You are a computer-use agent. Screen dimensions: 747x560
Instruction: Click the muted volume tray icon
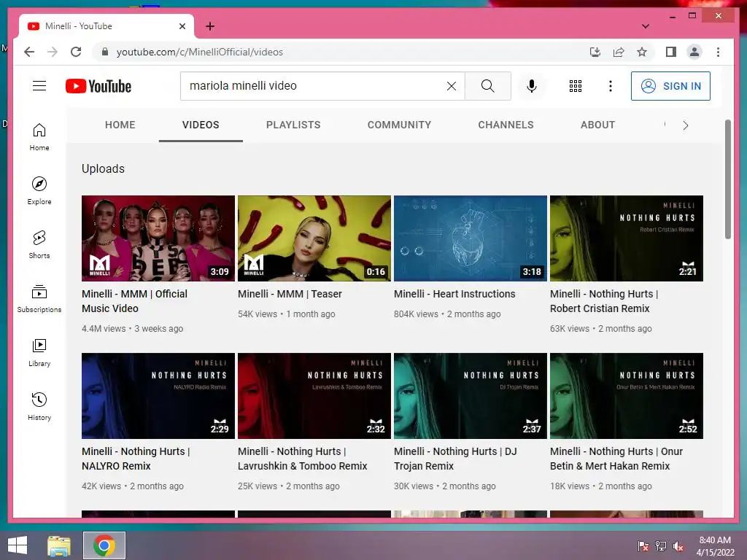678,545
